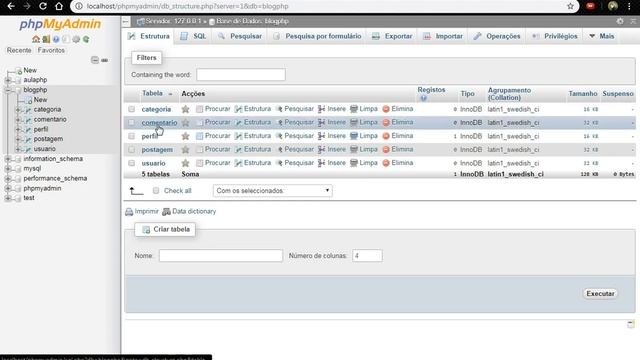Click Limpa for the perfil table

pyautogui.click(x=364, y=136)
